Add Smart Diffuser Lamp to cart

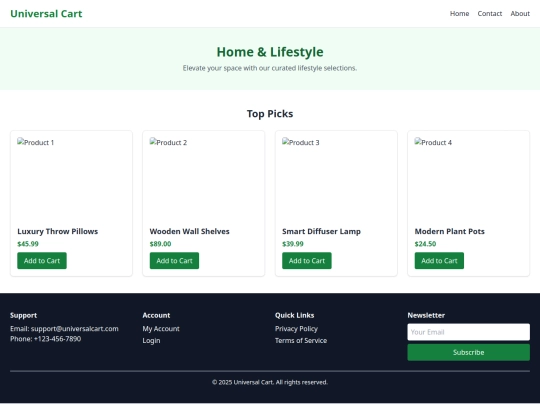pyautogui.click(x=307, y=261)
